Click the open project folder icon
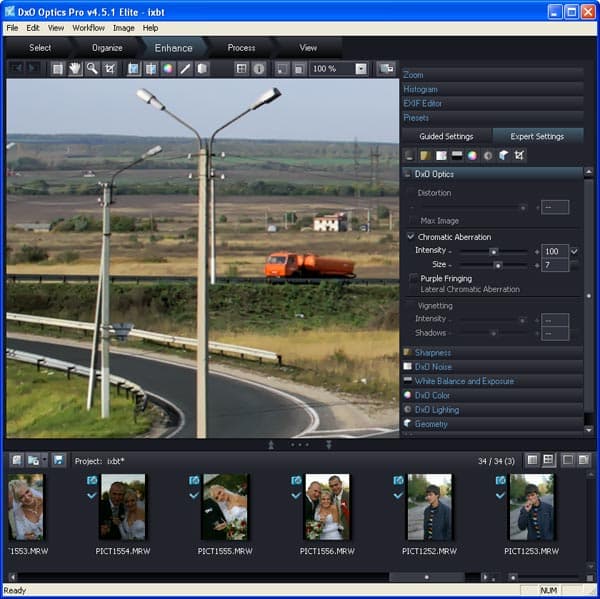The width and height of the screenshot is (600, 599). click(33, 460)
